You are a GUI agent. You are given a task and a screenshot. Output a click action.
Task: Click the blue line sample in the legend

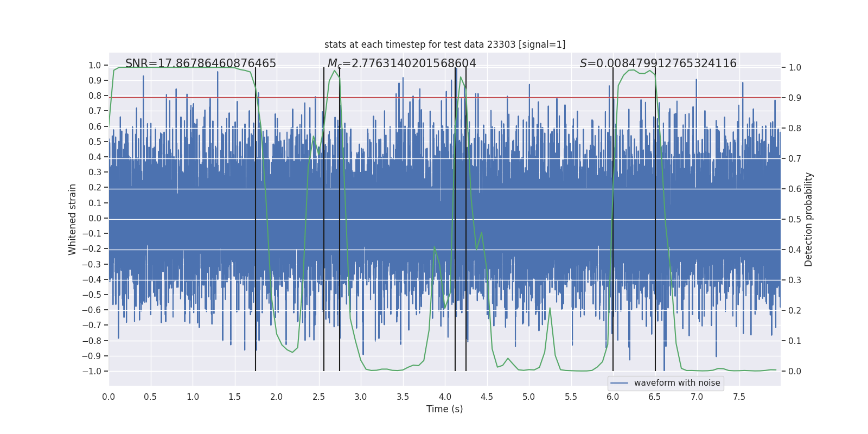[x=619, y=383]
